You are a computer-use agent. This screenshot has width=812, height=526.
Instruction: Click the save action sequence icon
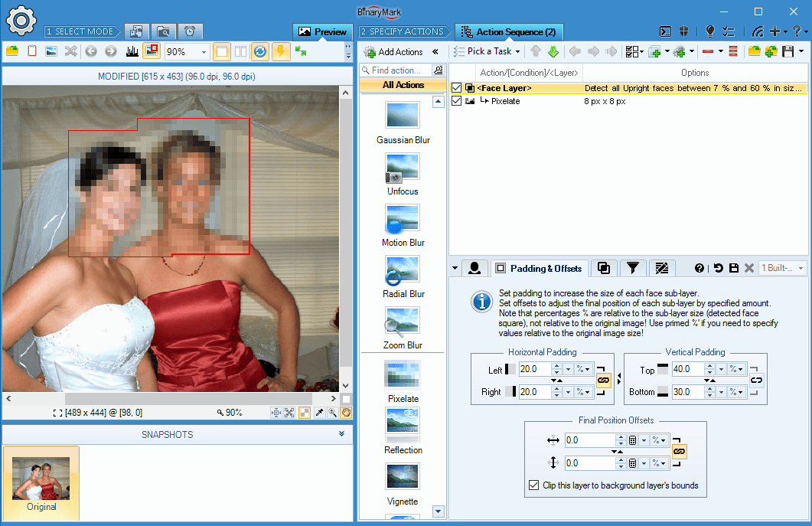point(788,51)
